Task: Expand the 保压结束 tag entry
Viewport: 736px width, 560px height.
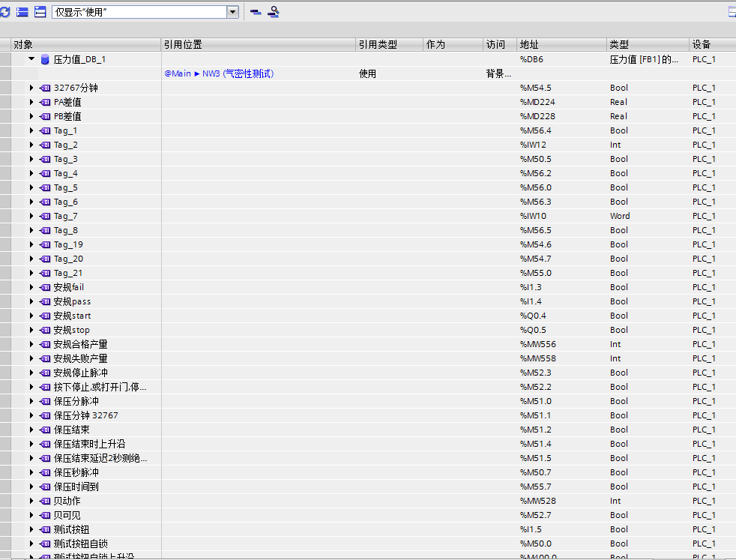Action: point(31,430)
